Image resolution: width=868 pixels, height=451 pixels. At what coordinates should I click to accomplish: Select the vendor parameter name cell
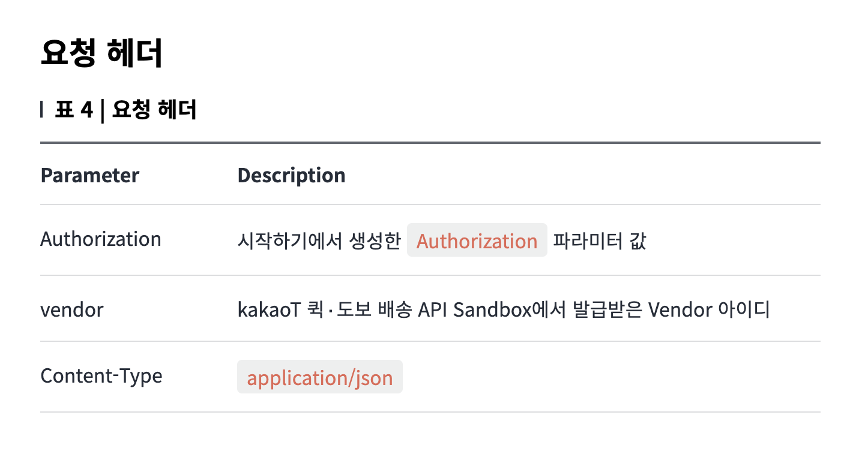coord(71,309)
